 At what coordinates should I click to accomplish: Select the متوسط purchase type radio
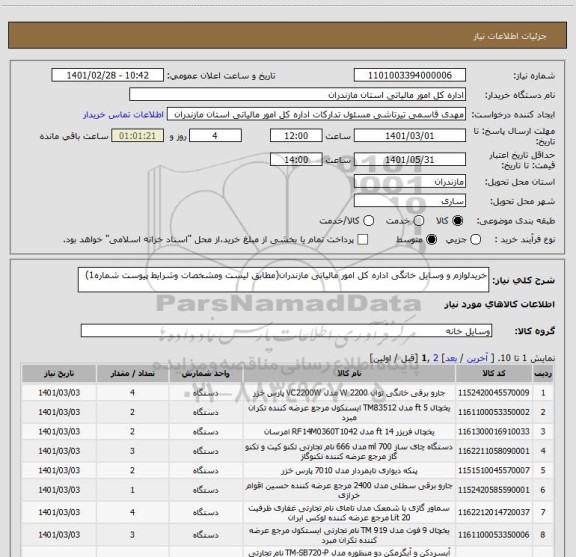431,240
